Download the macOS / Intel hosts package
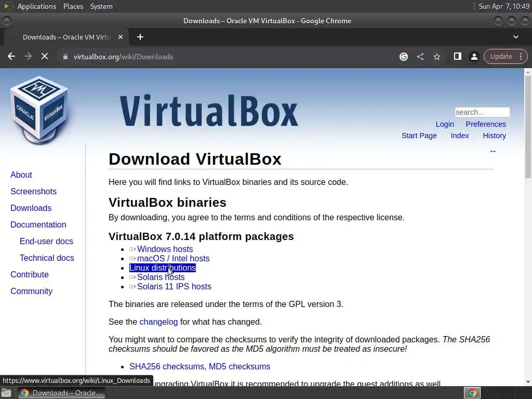 pyautogui.click(x=173, y=259)
